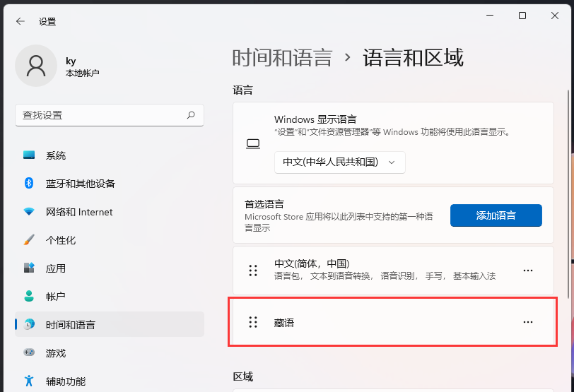Click the search magnifier icon
This screenshot has width=574, height=392.
[191, 115]
